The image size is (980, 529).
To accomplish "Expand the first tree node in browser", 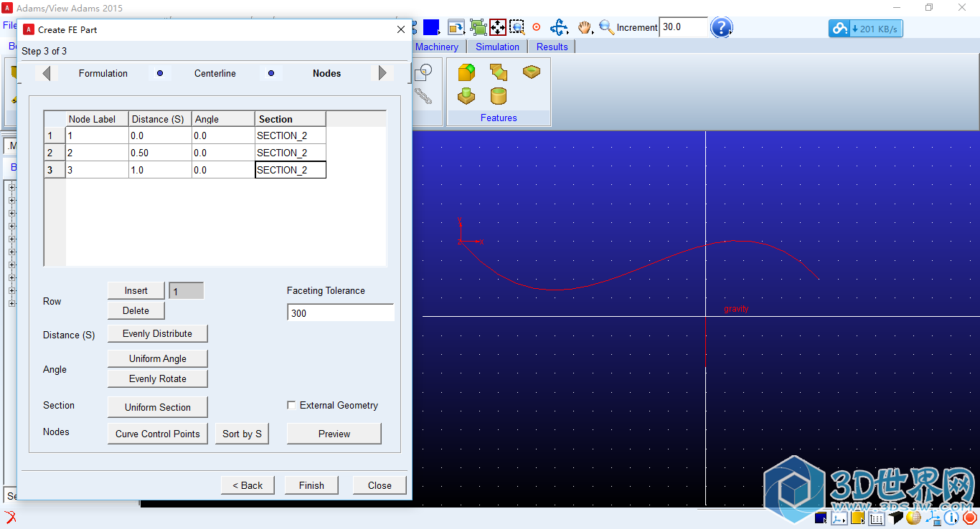I will [x=11, y=188].
